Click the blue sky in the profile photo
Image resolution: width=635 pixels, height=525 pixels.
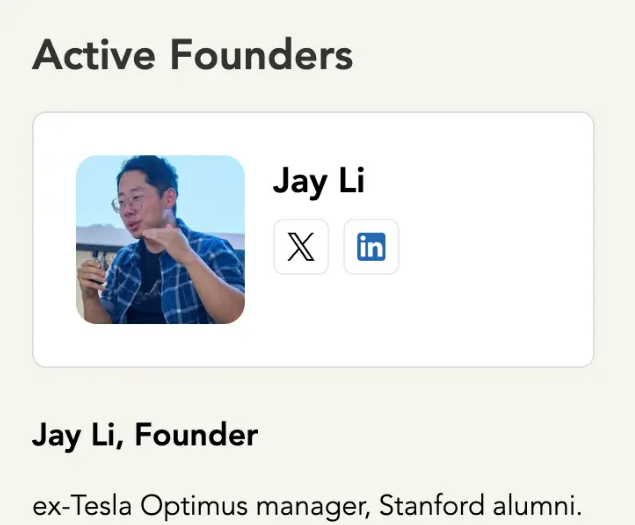pyautogui.click(x=215, y=185)
